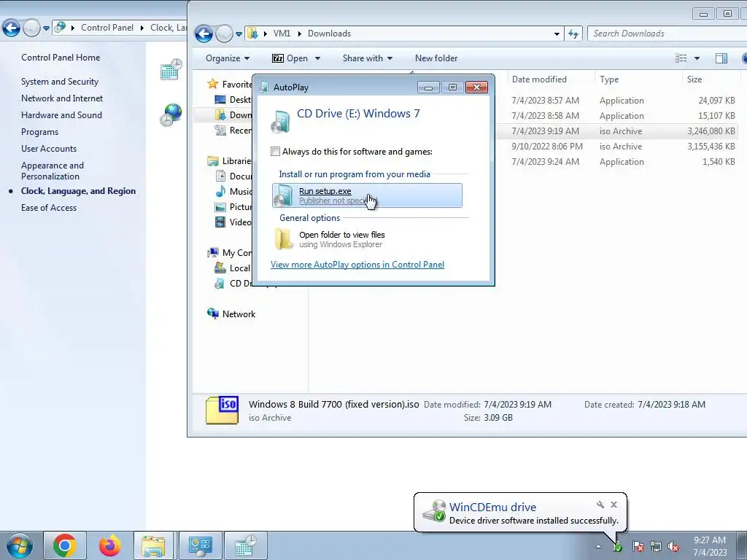The width and height of the screenshot is (747, 560).
Task: Launch Firefox from the taskbar
Action: (x=109, y=545)
